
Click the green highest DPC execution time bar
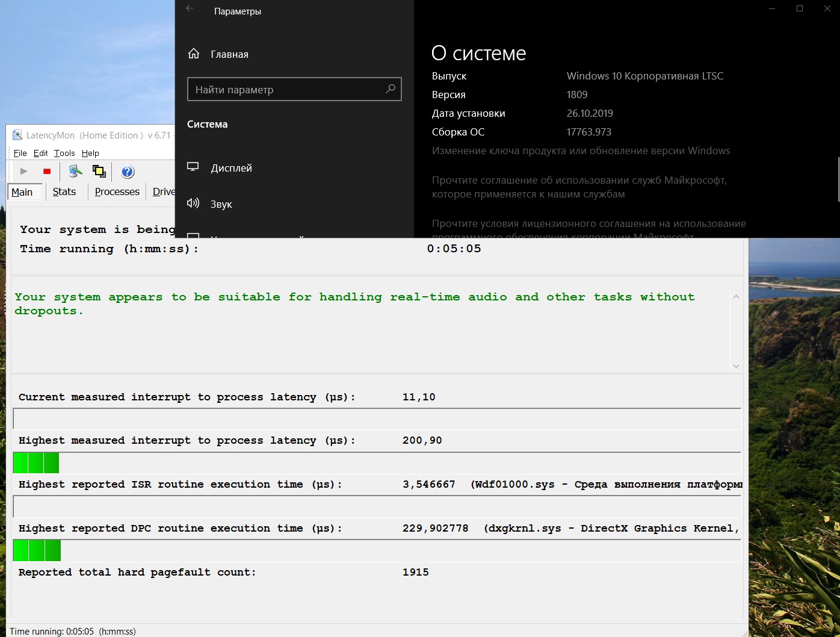click(x=37, y=551)
